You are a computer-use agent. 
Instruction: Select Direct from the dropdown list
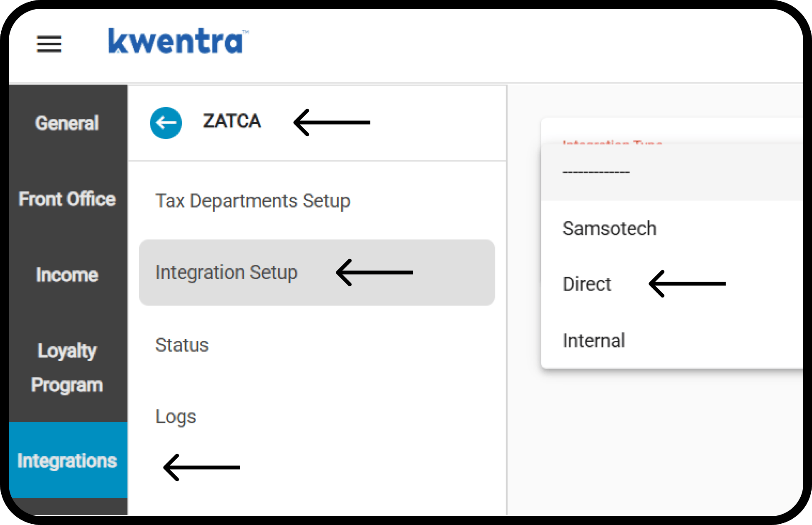coord(672,284)
